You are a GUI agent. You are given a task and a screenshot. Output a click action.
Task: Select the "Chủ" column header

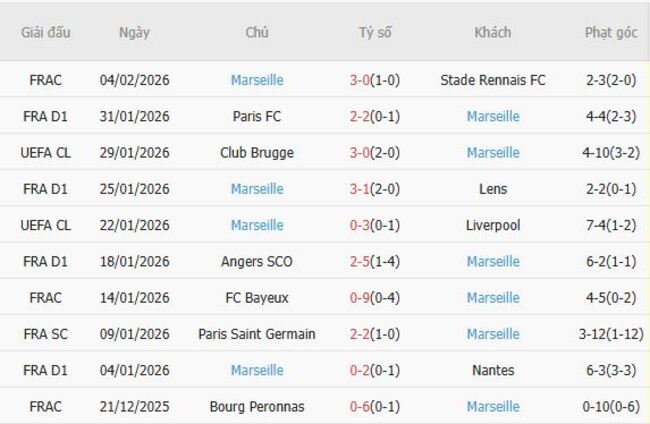point(257,32)
